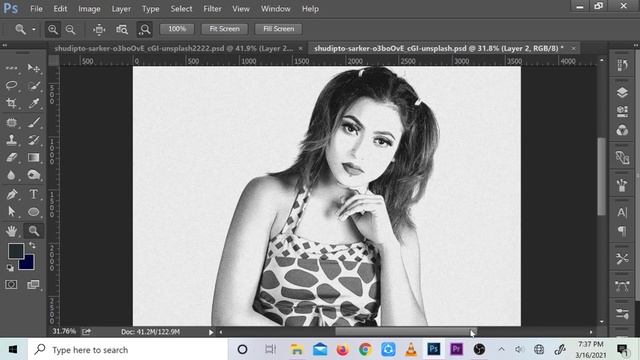Click the zoom percentage field 31.76%

click(x=64, y=331)
